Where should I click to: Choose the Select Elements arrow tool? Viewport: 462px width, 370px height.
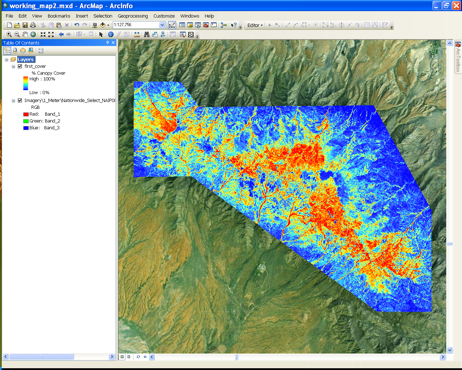tap(101, 34)
